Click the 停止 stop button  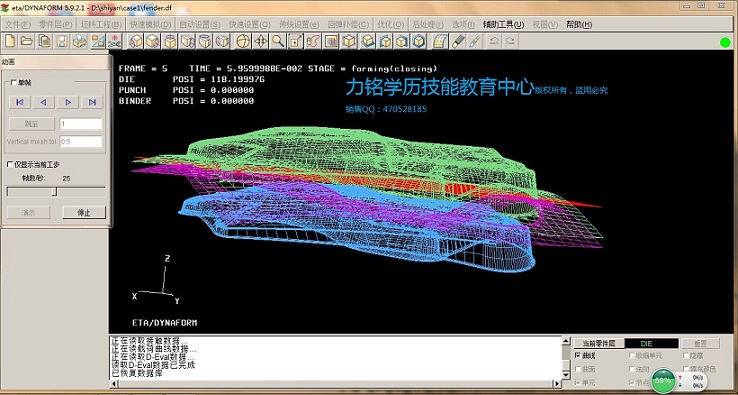pos(84,212)
